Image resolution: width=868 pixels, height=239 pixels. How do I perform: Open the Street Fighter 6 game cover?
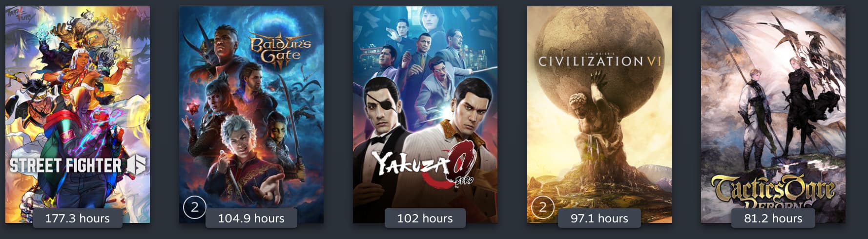[78, 114]
